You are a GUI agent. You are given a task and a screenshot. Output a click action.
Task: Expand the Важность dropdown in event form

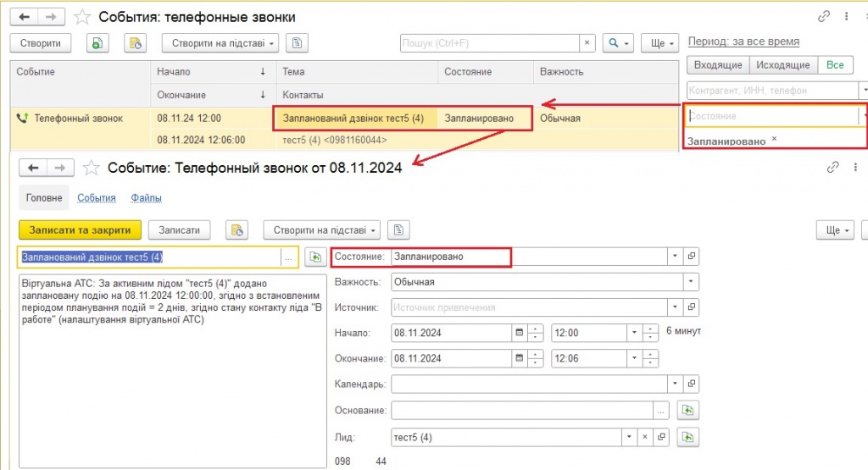[x=692, y=282]
